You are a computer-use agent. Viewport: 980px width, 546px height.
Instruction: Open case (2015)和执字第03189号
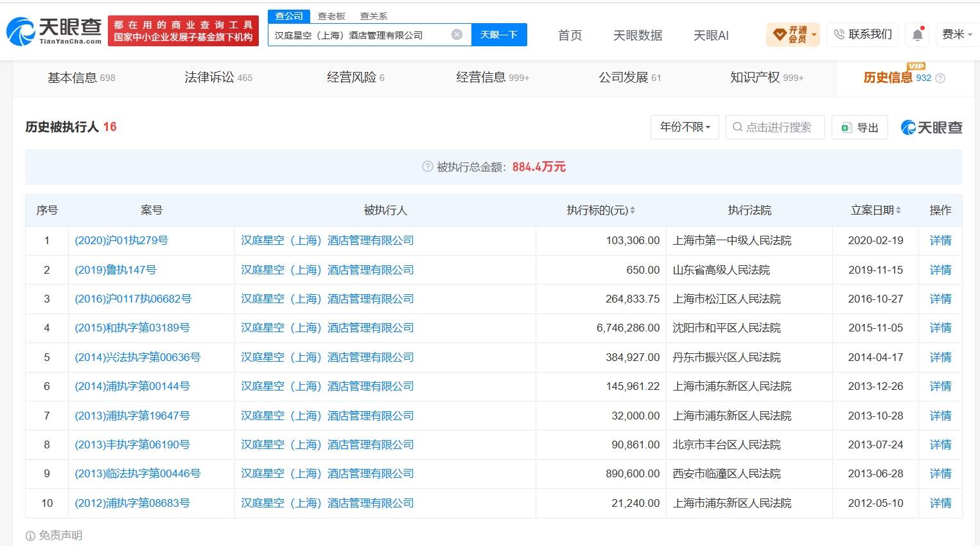click(x=132, y=328)
